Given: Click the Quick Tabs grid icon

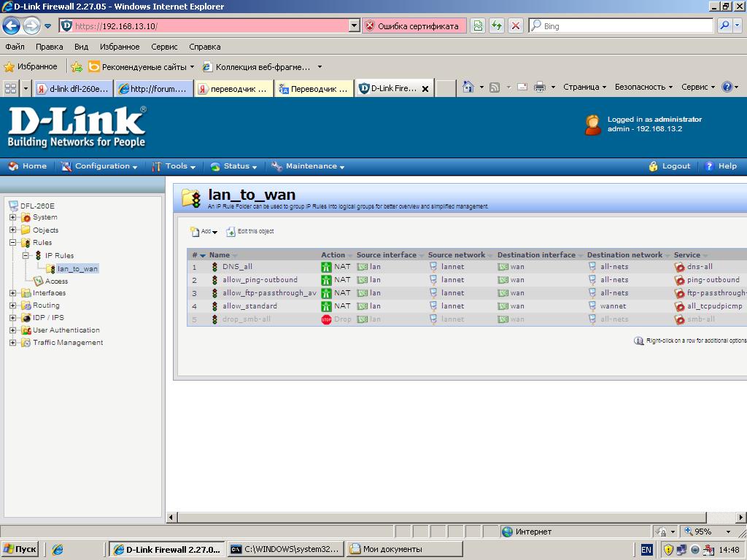Looking at the screenshot, I should (10, 88).
